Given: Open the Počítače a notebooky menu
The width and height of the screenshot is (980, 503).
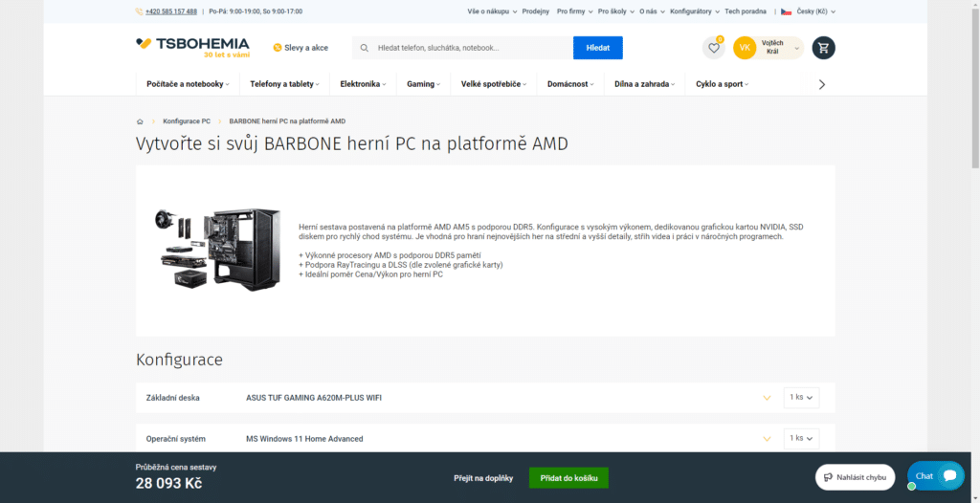Looking at the screenshot, I should [x=189, y=84].
